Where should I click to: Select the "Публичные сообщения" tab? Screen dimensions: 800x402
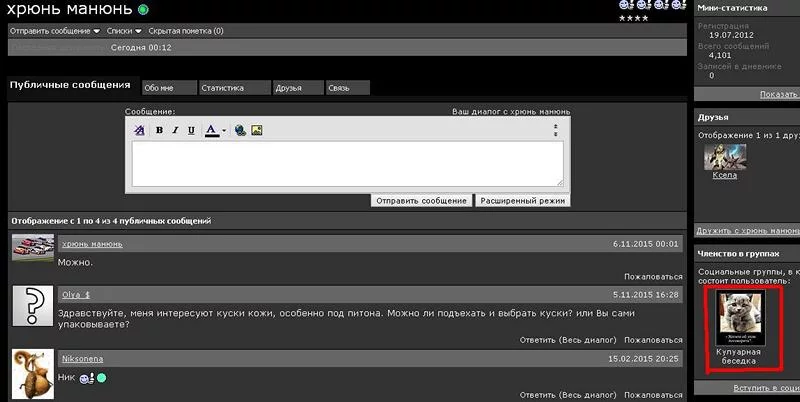click(70, 85)
